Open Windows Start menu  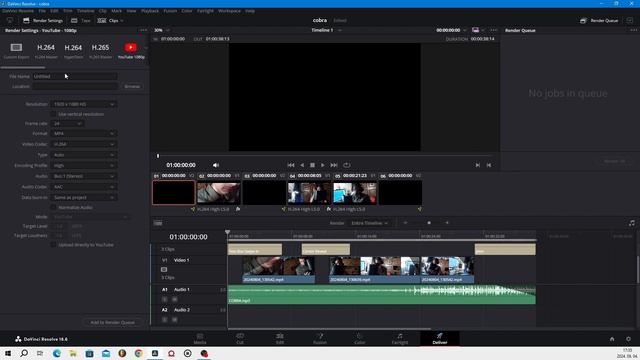click(8, 353)
